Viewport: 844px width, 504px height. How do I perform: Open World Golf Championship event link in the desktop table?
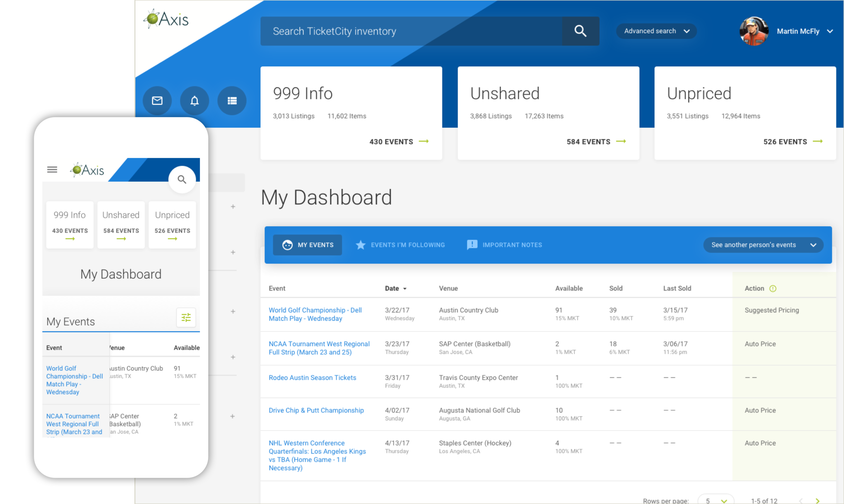pyautogui.click(x=315, y=314)
